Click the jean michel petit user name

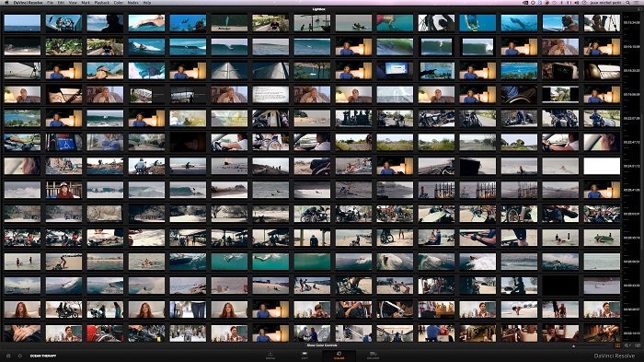pos(605,3)
